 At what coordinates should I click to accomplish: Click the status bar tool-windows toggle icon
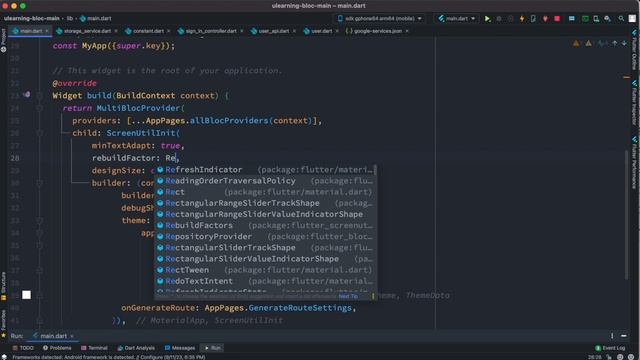coord(4,357)
